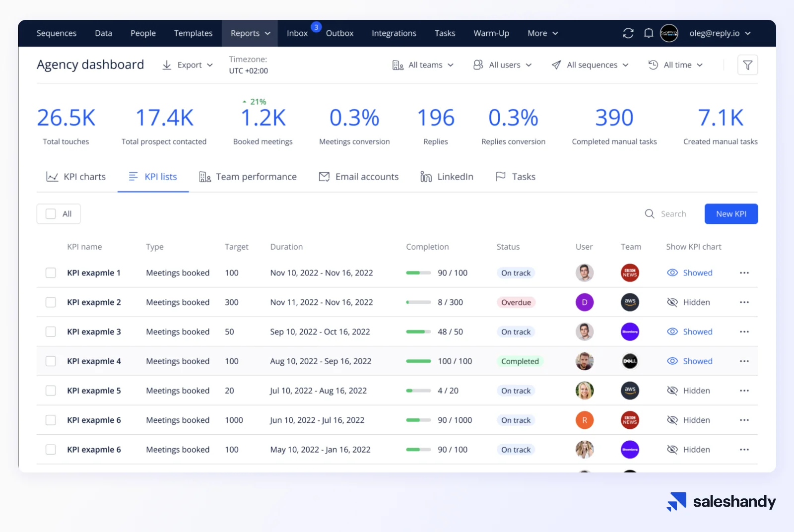The width and height of the screenshot is (794, 532).
Task: Click the filter funnel icon
Action: coord(747,65)
